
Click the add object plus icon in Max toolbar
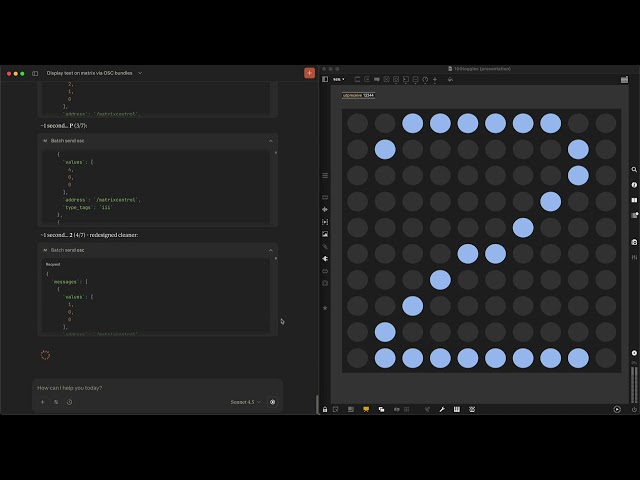[x=435, y=79]
